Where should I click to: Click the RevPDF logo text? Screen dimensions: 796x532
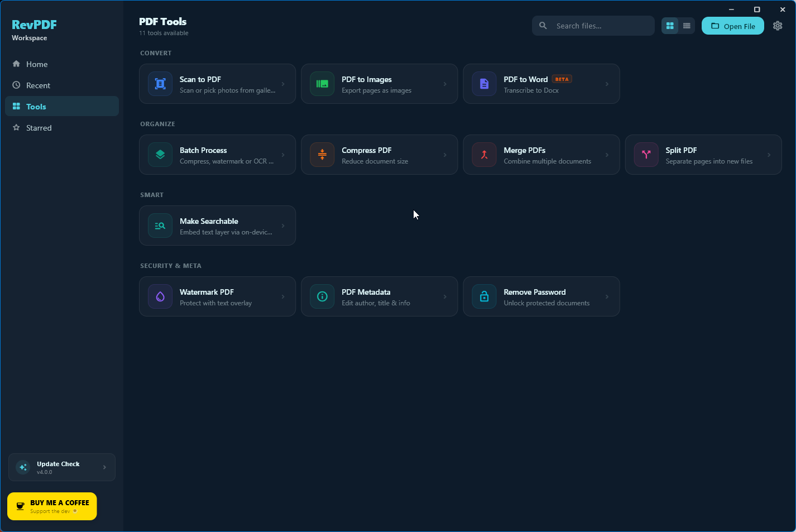[34, 25]
